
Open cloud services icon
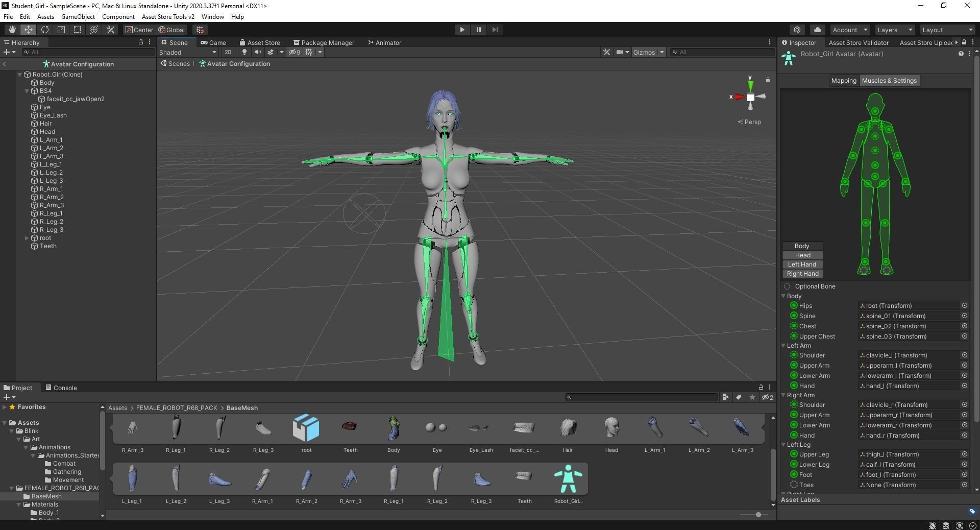818,30
